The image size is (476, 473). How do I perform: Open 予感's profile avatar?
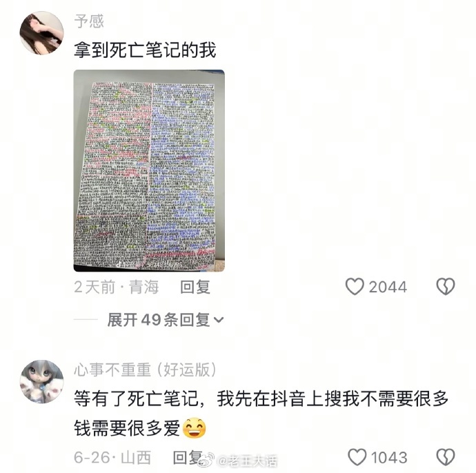coord(41,33)
